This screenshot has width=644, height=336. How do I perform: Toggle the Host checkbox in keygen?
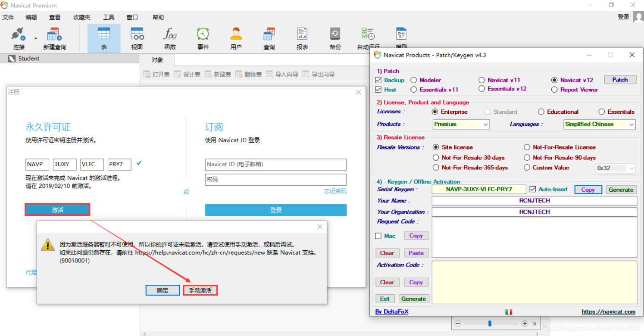pos(378,90)
